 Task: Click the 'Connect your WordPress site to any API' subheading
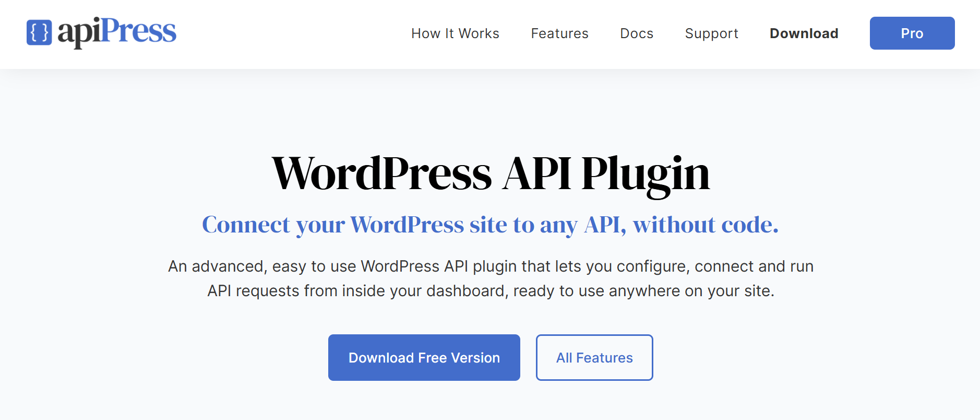click(x=491, y=225)
